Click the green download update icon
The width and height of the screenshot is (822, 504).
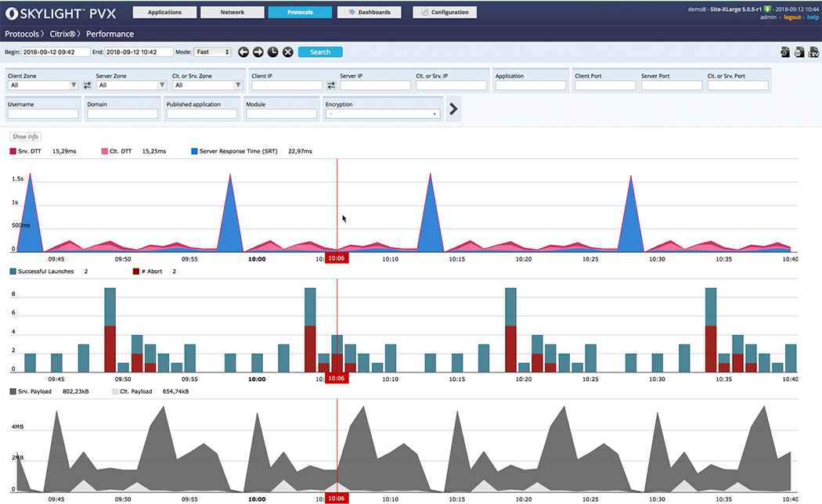tap(767, 9)
